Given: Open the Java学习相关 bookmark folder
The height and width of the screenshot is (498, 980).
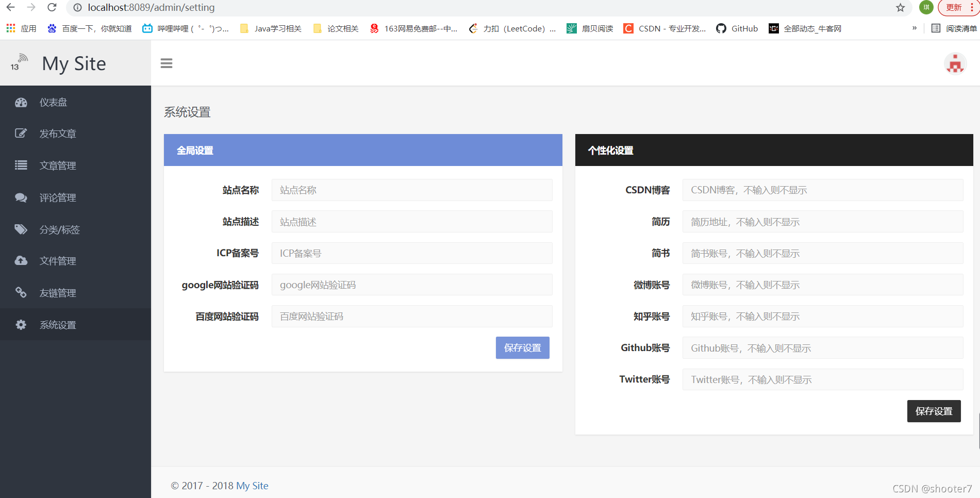Looking at the screenshot, I should [x=271, y=28].
